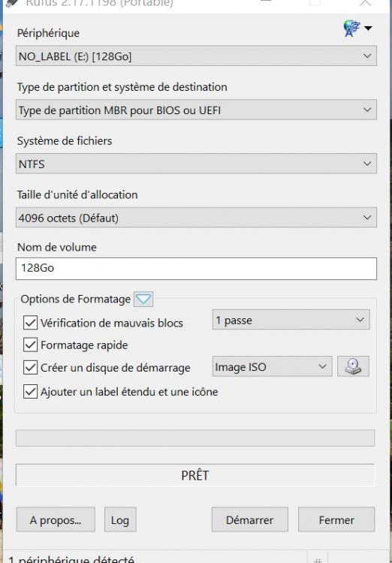Click the Nom de volume text field

[196, 268]
